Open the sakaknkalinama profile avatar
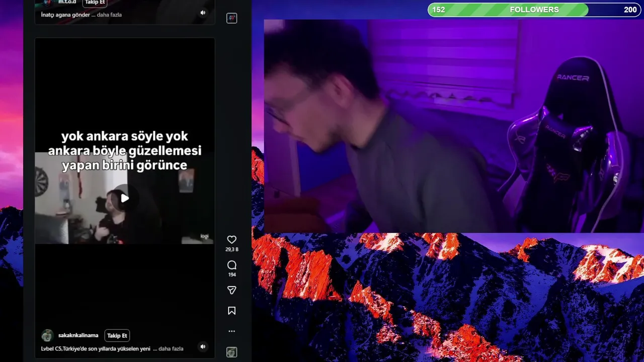The height and width of the screenshot is (362, 644). point(47,335)
